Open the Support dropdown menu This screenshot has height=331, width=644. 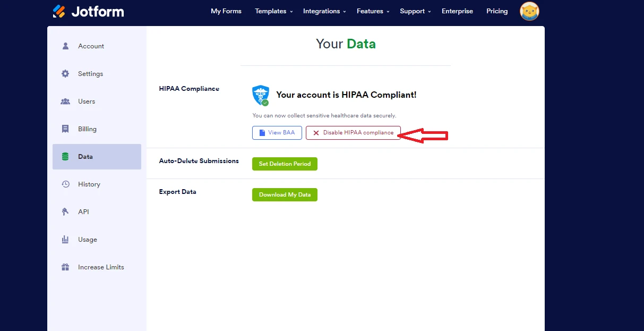point(415,11)
